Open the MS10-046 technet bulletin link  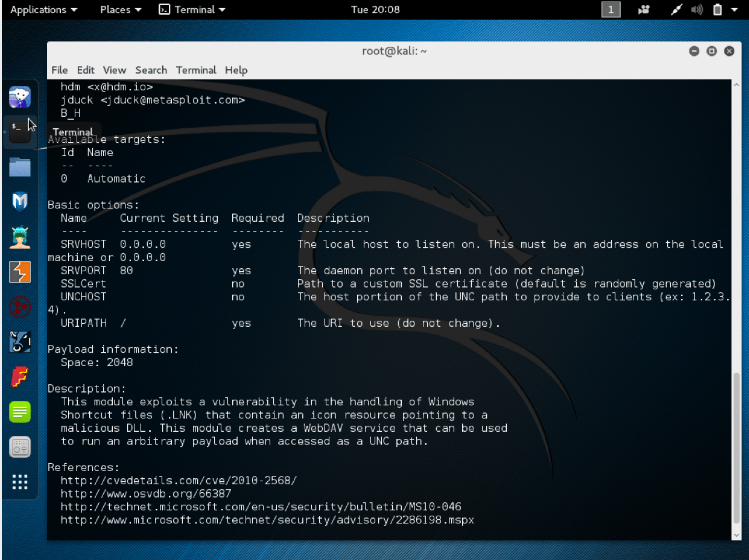click(x=261, y=507)
